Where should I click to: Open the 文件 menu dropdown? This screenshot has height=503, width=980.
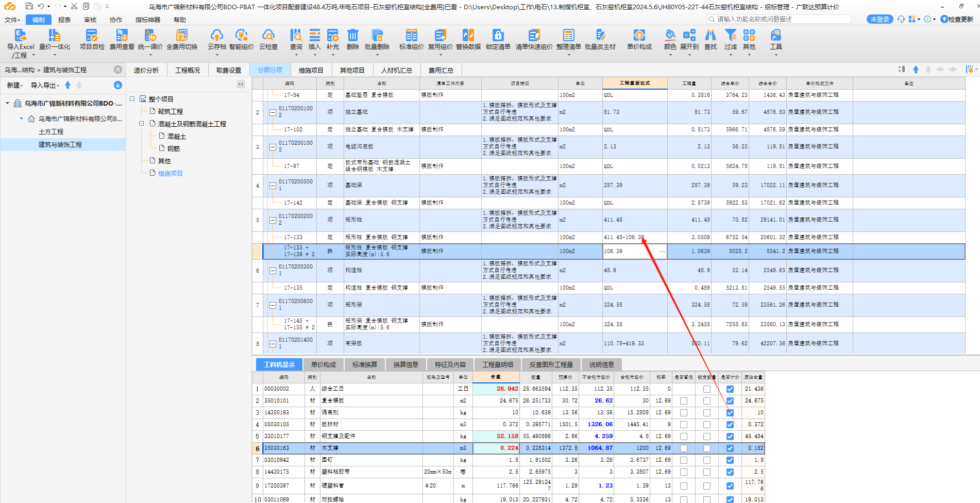[x=12, y=20]
